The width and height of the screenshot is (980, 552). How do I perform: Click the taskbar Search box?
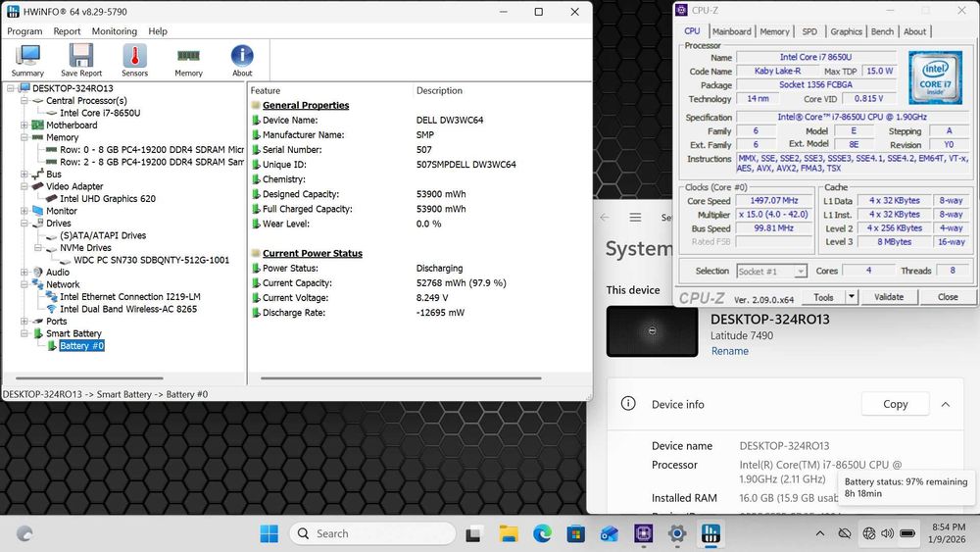tap(372, 534)
